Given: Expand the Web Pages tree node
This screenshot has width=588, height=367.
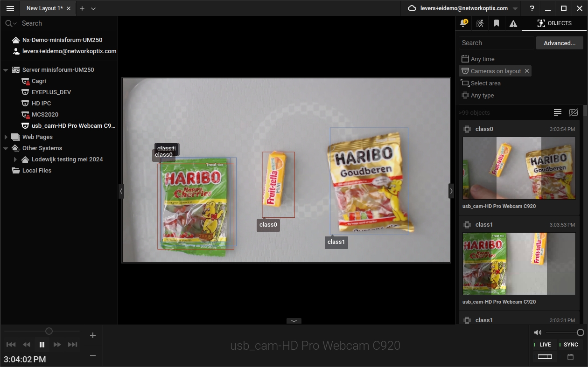Looking at the screenshot, I should pos(6,137).
